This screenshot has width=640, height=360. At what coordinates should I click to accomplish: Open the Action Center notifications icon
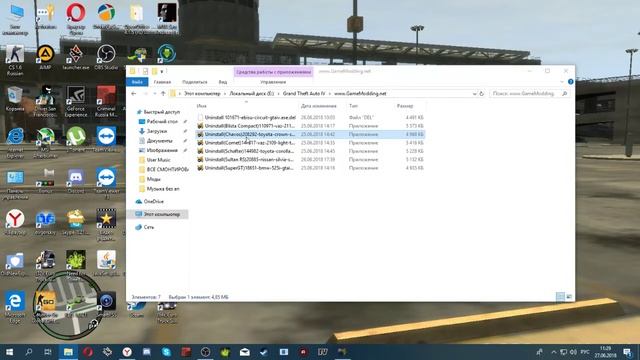point(627,352)
